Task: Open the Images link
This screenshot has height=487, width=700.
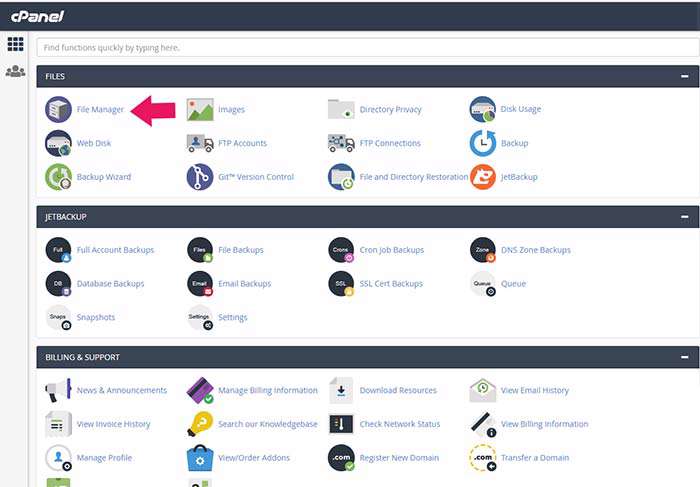Action: [231, 109]
